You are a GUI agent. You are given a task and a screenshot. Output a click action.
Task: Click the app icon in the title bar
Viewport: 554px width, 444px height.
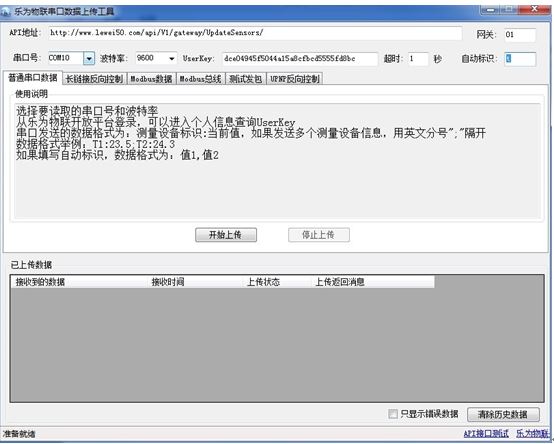5,12
